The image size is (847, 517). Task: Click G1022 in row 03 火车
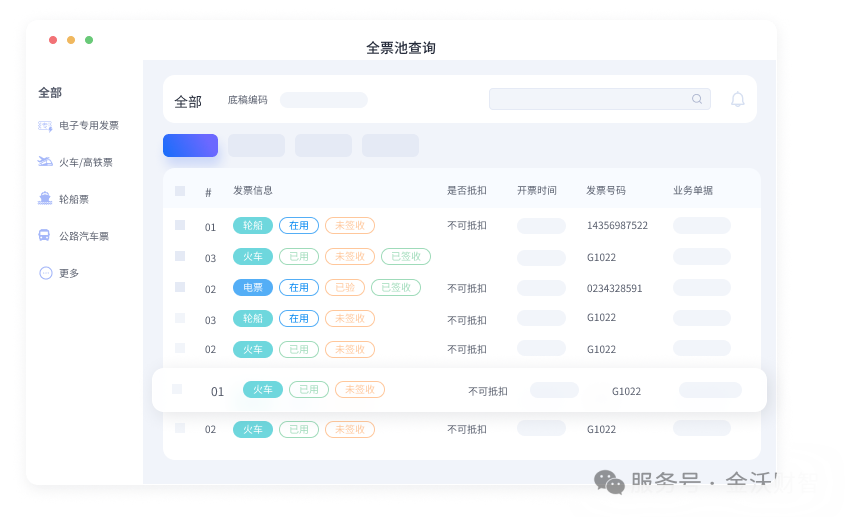pyautogui.click(x=601, y=257)
